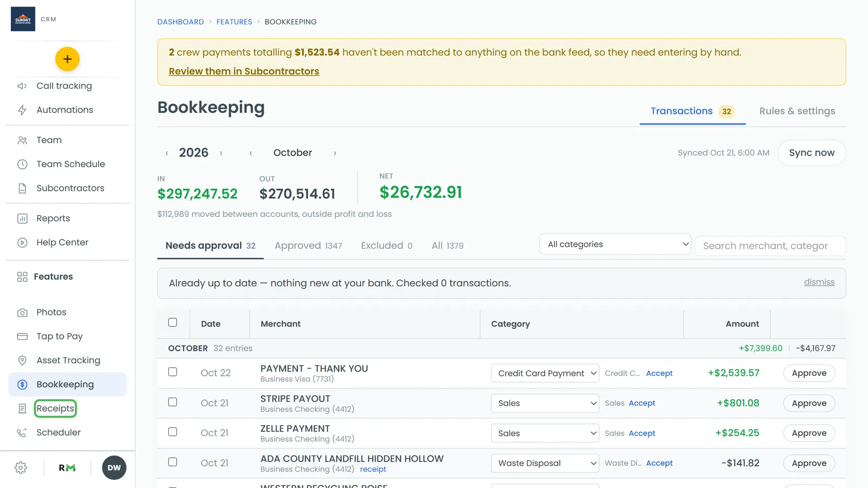Click the Team Schedule clock icon

(x=22, y=164)
